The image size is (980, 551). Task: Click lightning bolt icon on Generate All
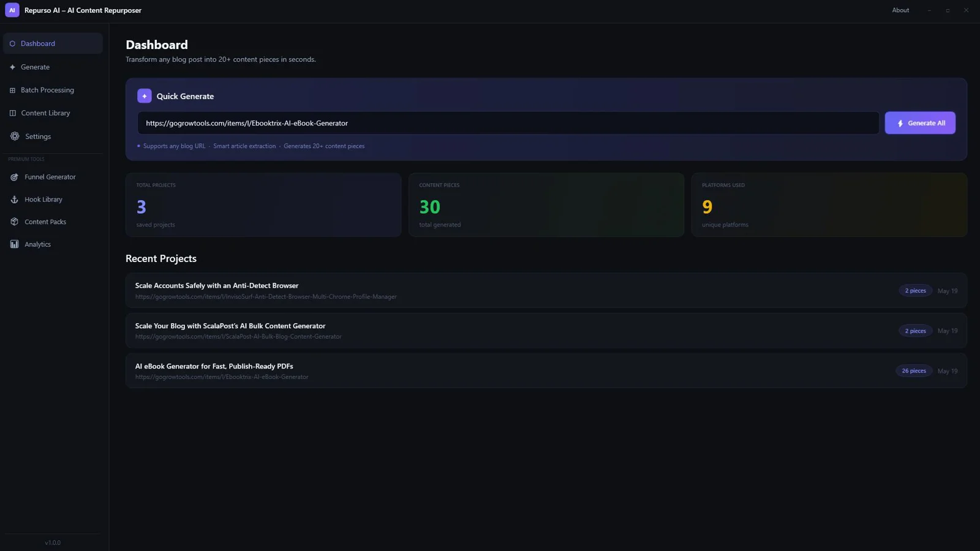(x=900, y=124)
